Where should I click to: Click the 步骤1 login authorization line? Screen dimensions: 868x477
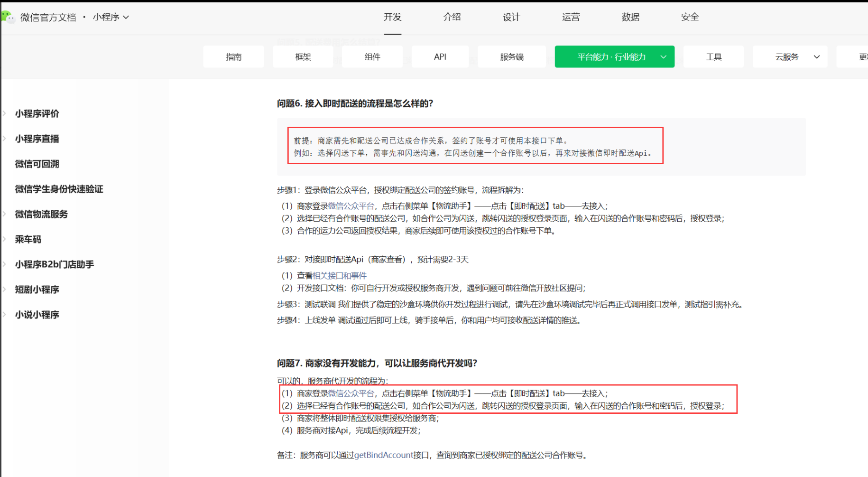click(x=400, y=190)
